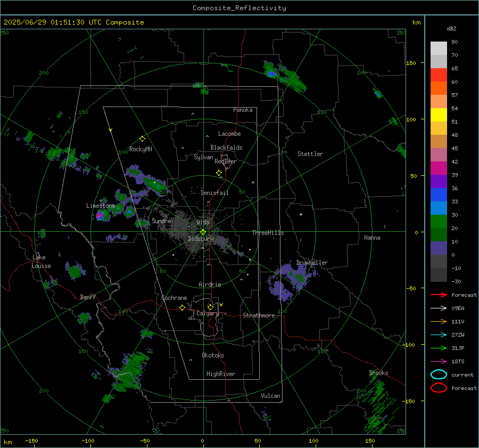
Task: Click the Limestone map label
Action: 101,206
